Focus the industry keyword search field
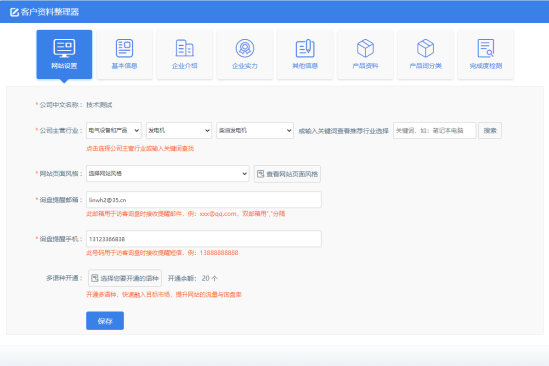This screenshot has height=366, width=549. click(x=435, y=130)
